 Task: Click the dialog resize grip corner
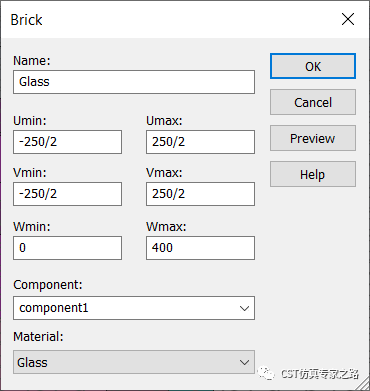(363, 385)
